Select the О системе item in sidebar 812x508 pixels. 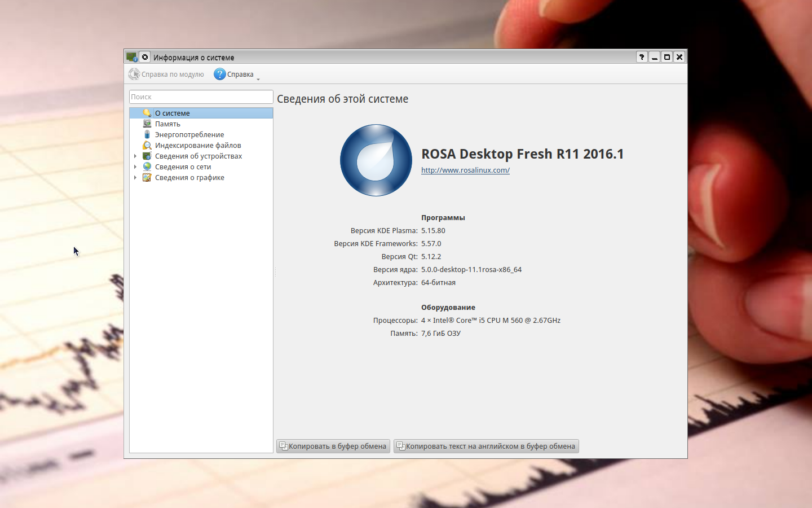point(173,113)
